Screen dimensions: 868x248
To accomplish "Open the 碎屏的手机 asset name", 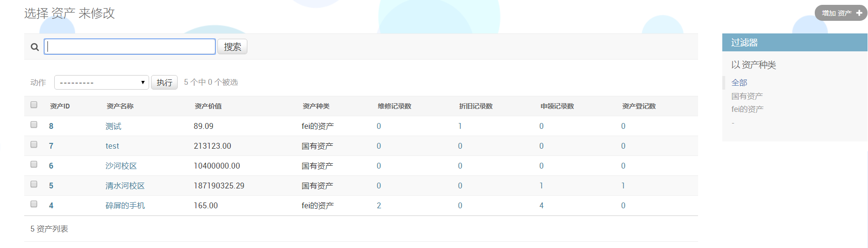I will pos(125,205).
